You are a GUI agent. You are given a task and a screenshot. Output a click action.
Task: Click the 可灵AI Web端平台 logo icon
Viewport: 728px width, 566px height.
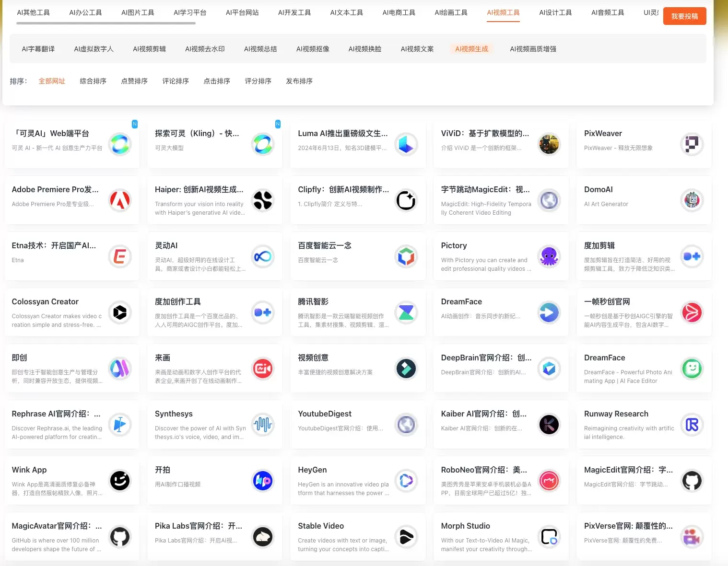pyautogui.click(x=120, y=144)
